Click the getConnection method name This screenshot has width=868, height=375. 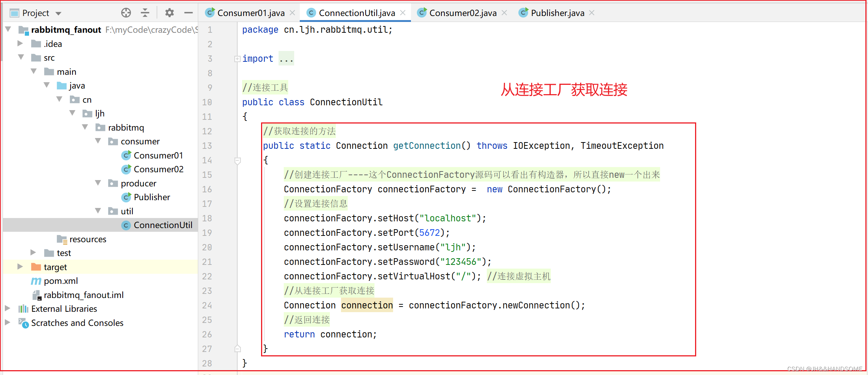tap(427, 145)
